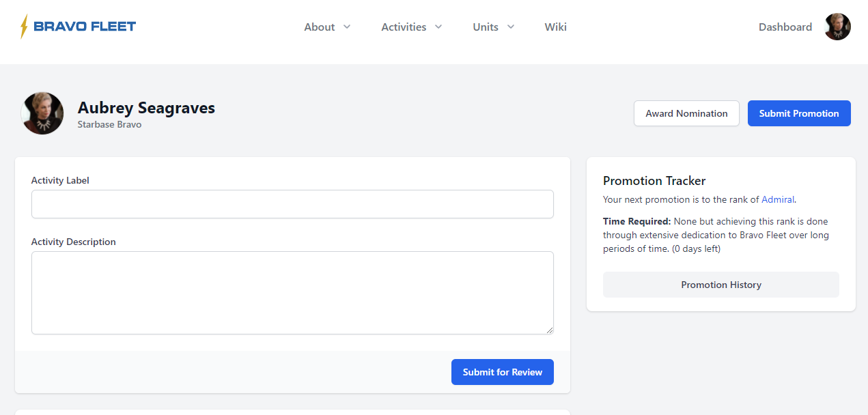Click the lightning bolt logo icon
Image resolution: width=868 pixels, height=415 pixels.
tap(25, 27)
